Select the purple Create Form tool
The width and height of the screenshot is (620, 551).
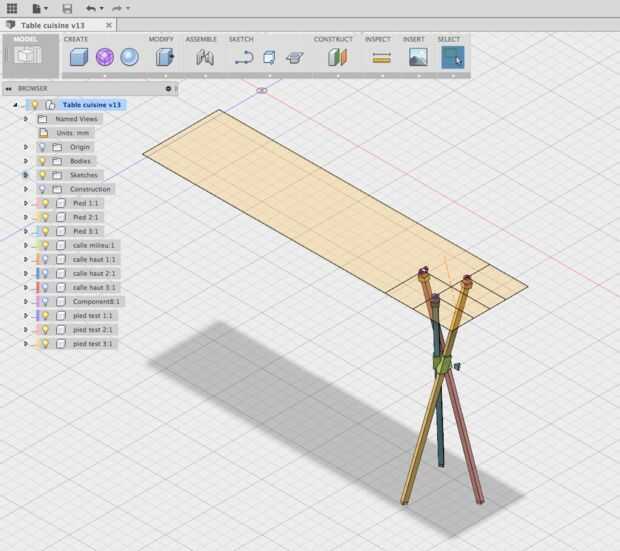105,57
